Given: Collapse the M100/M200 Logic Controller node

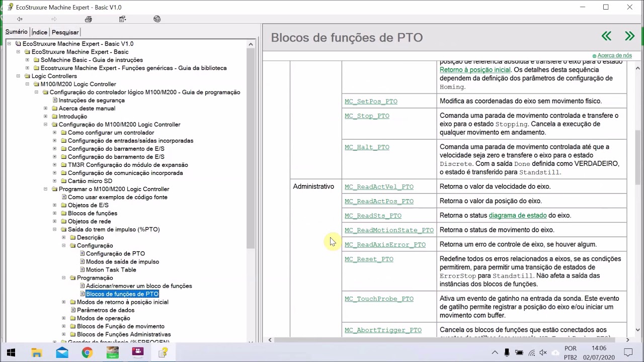Looking at the screenshot, I should pos(27,84).
